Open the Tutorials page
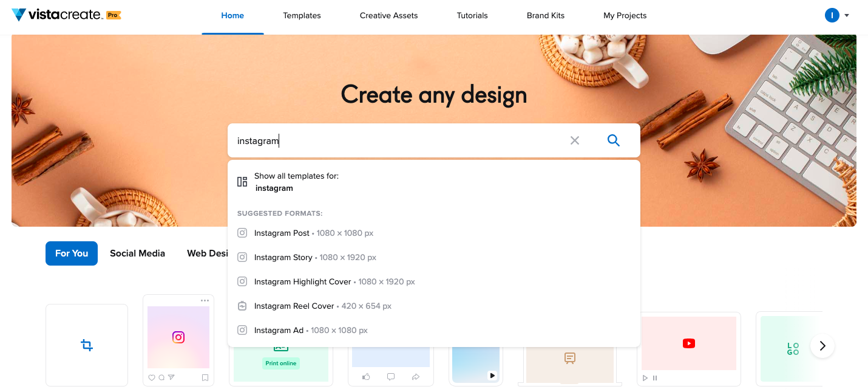Image resolution: width=868 pixels, height=392 pixels. click(x=472, y=16)
